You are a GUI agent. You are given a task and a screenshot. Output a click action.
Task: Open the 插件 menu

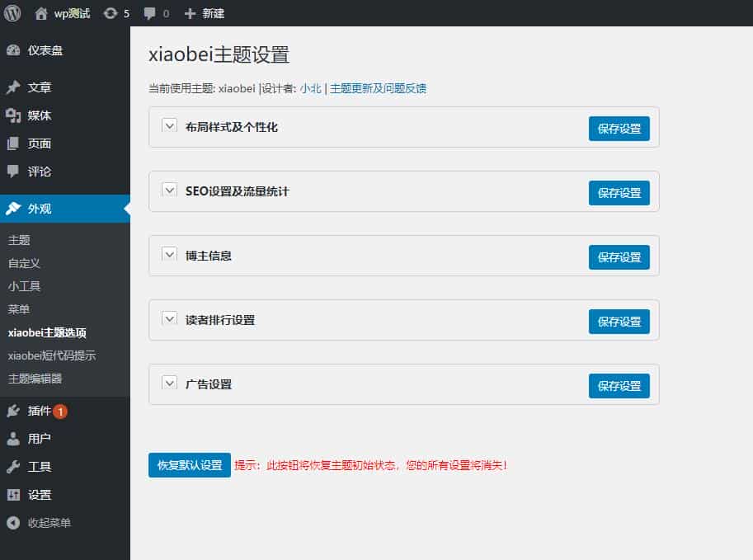pyautogui.click(x=65, y=411)
